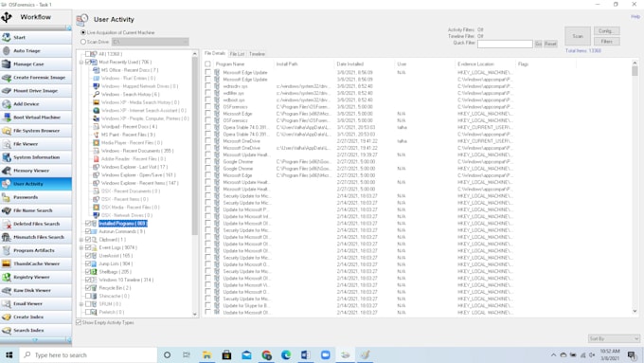The width and height of the screenshot is (644, 363).
Task: Open System Information module
Action: pos(36,157)
